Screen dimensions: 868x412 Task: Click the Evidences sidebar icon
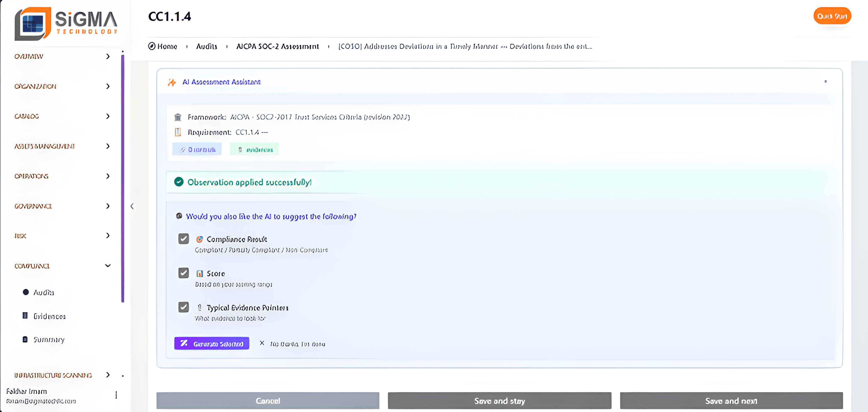[25, 316]
